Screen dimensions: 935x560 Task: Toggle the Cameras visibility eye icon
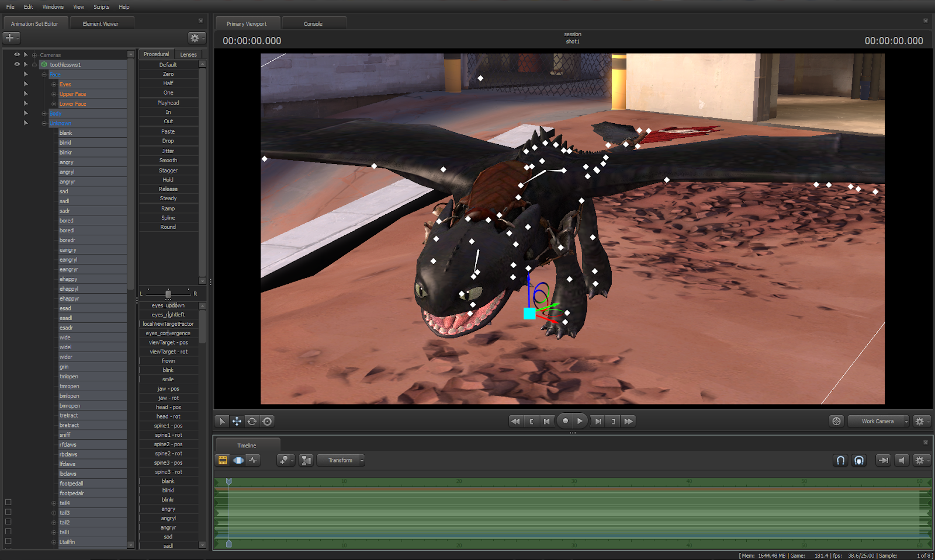16,54
